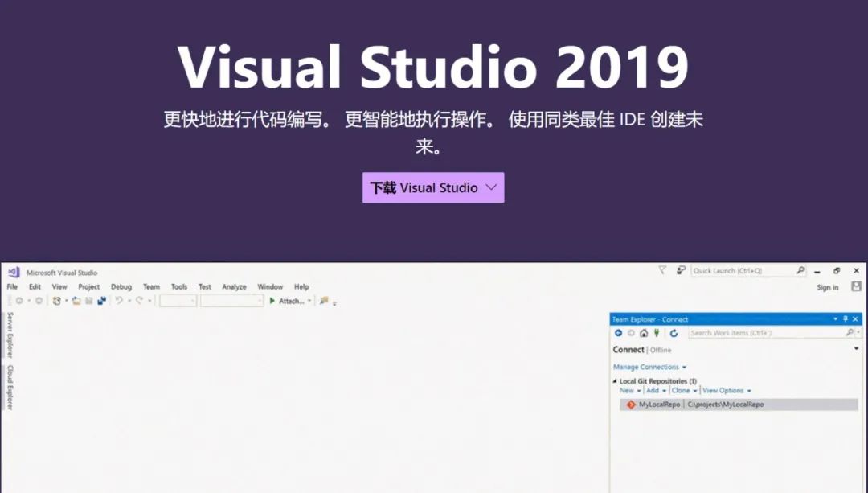Click the Team Explorer Home icon
Viewport: 868px width, 493px height.
[x=643, y=333]
